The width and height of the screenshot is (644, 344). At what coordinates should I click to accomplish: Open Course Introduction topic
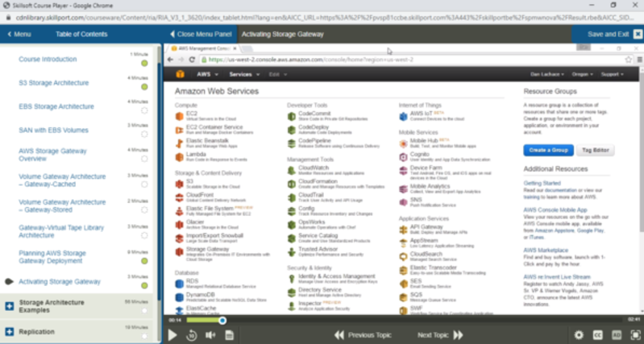tap(48, 59)
